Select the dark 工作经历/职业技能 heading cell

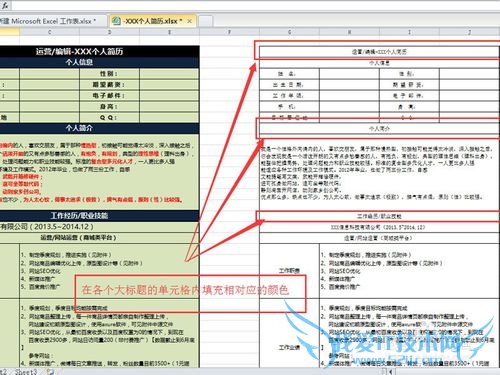99,216
